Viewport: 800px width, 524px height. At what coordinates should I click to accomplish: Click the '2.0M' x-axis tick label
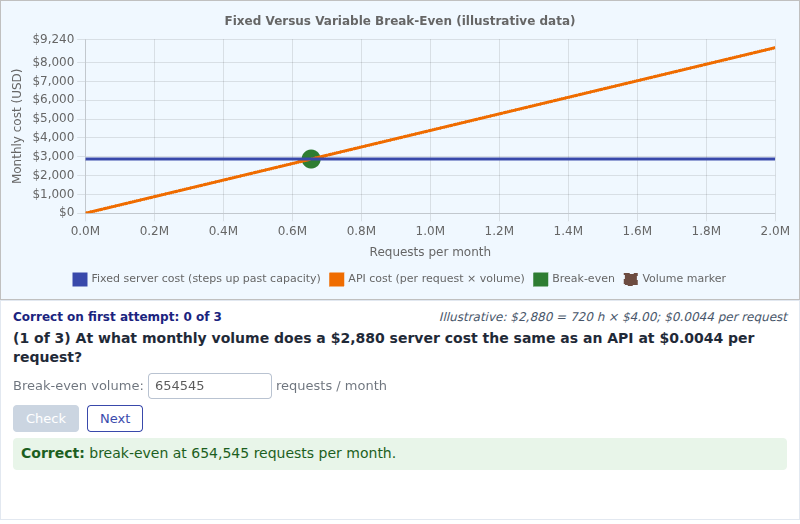(x=775, y=231)
